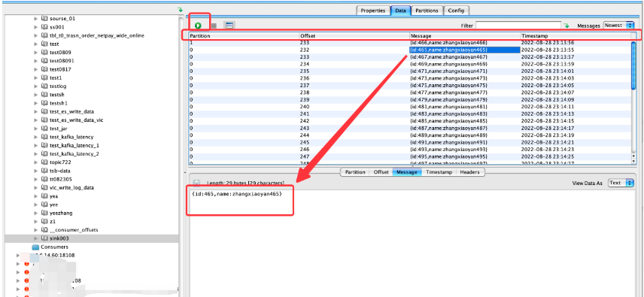Switch to the Data tab
This screenshot has width=644, height=297.
pyautogui.click(x=400, y=11)
